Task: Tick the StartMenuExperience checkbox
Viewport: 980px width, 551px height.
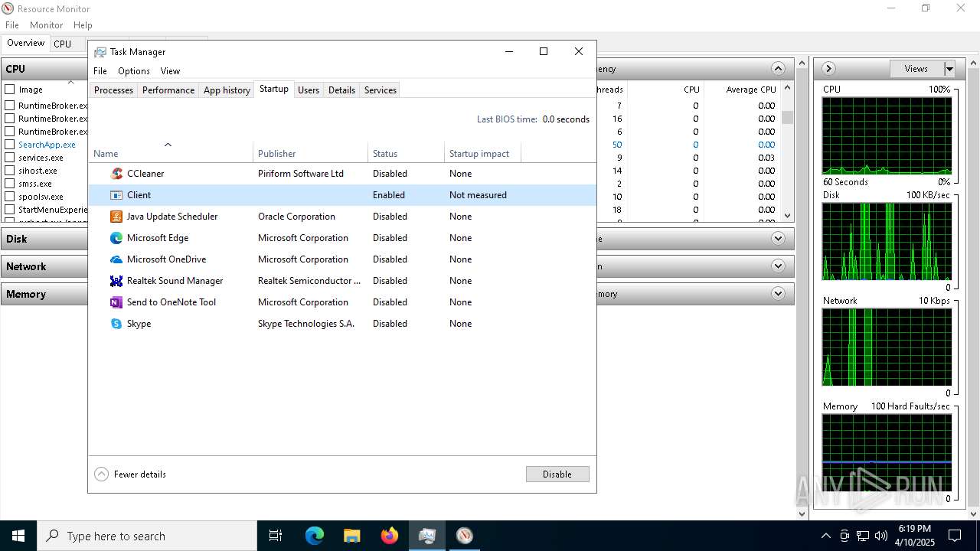Action: coord(10,210)
